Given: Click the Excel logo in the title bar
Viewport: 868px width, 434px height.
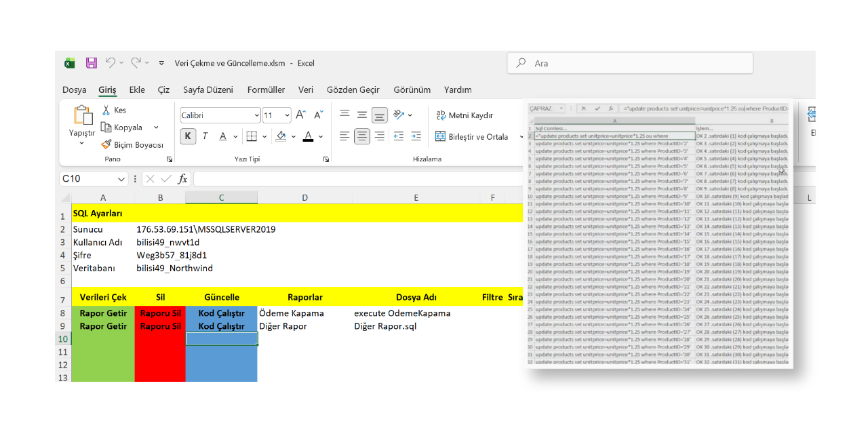Looking at the screenshot, I should [69, 63].
